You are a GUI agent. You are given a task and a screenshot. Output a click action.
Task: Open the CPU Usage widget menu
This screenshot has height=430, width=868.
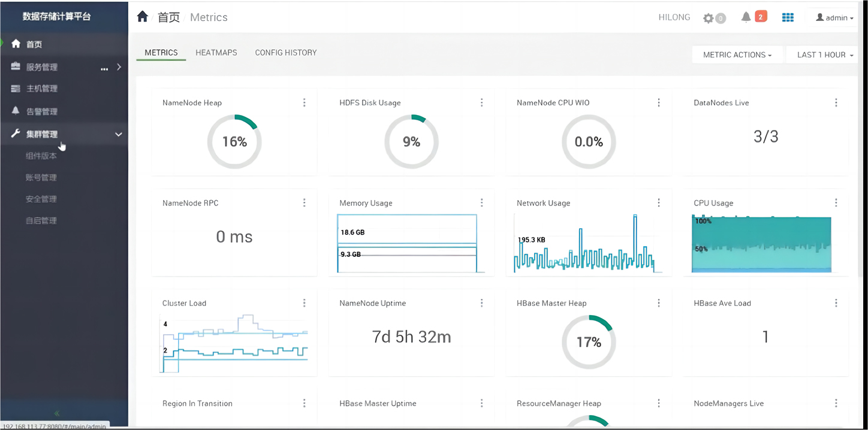coord(836,203)
